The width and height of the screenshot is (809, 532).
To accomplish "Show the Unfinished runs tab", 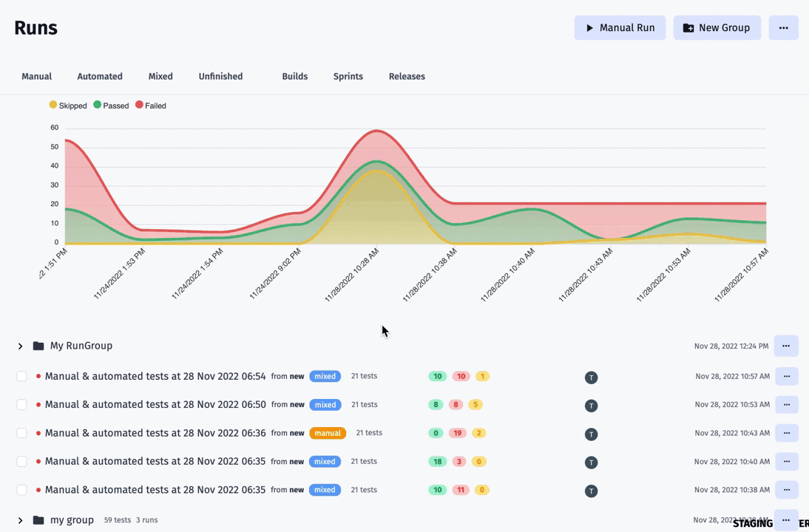I will click(220, 76).
